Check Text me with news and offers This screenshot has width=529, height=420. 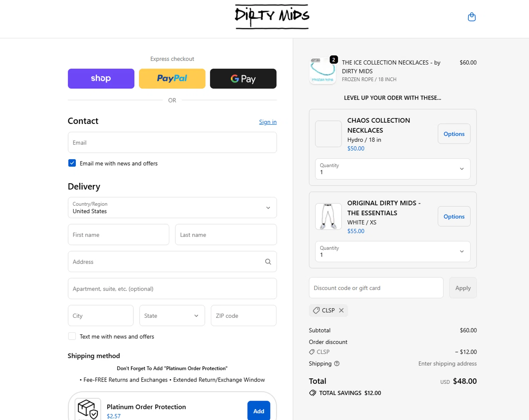coord(72,336)
